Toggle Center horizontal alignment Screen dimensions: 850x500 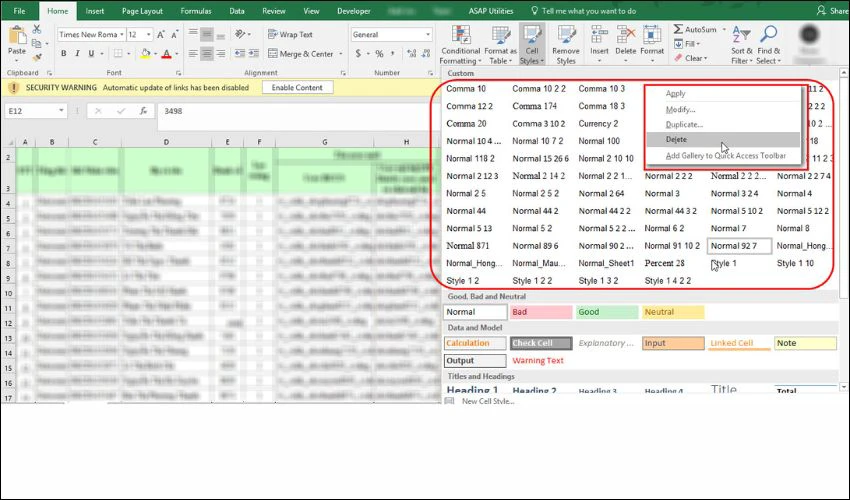coord(207,54)
